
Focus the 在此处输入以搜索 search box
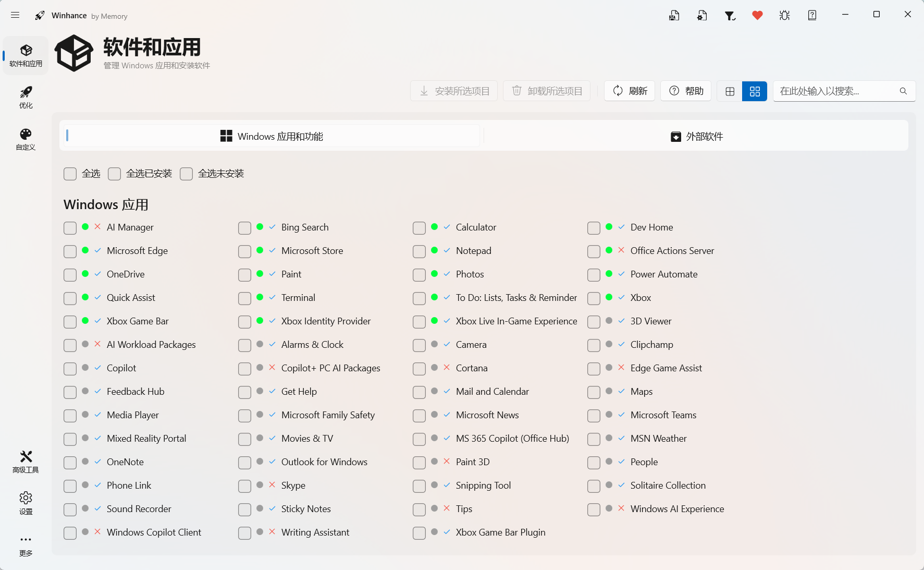click(844, 91)
